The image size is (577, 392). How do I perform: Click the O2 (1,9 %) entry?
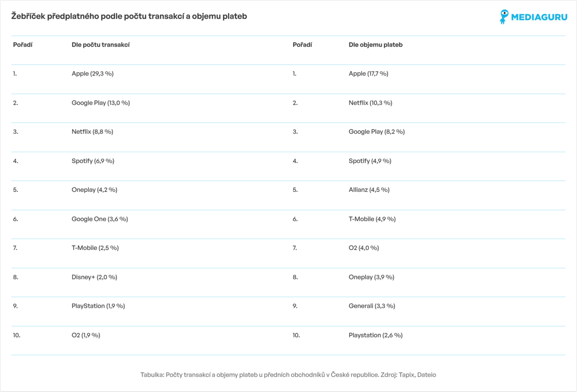pyautogui.click(x=86, y=335)
